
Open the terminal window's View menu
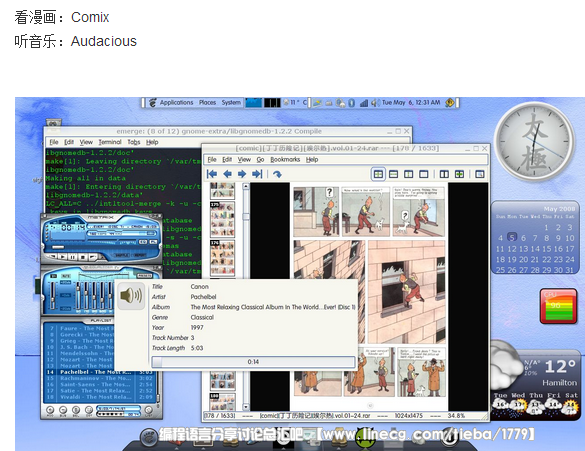[86, 142]
